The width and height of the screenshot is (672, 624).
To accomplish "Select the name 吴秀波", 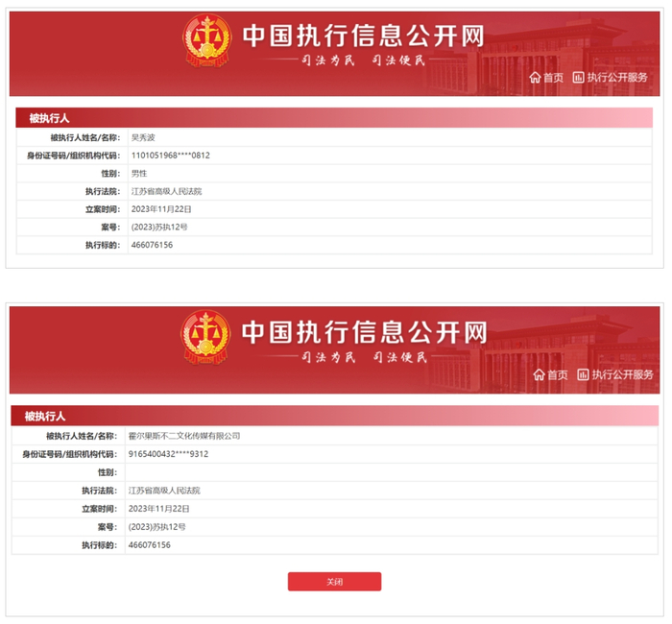I will tap(143, 137).
